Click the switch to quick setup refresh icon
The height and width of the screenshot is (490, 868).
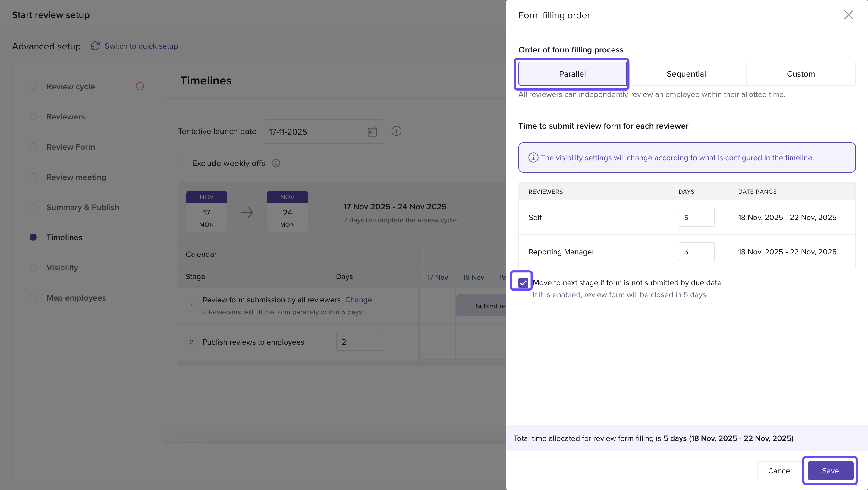95,46
